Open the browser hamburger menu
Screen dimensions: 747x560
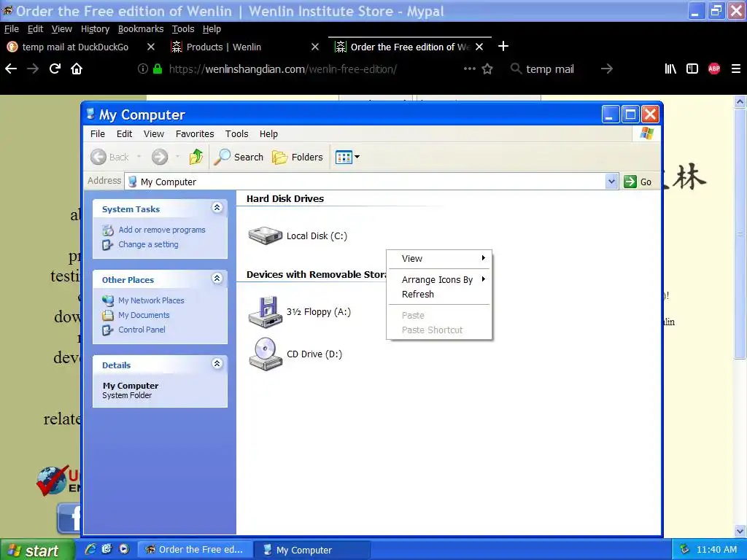coord(736,69)
